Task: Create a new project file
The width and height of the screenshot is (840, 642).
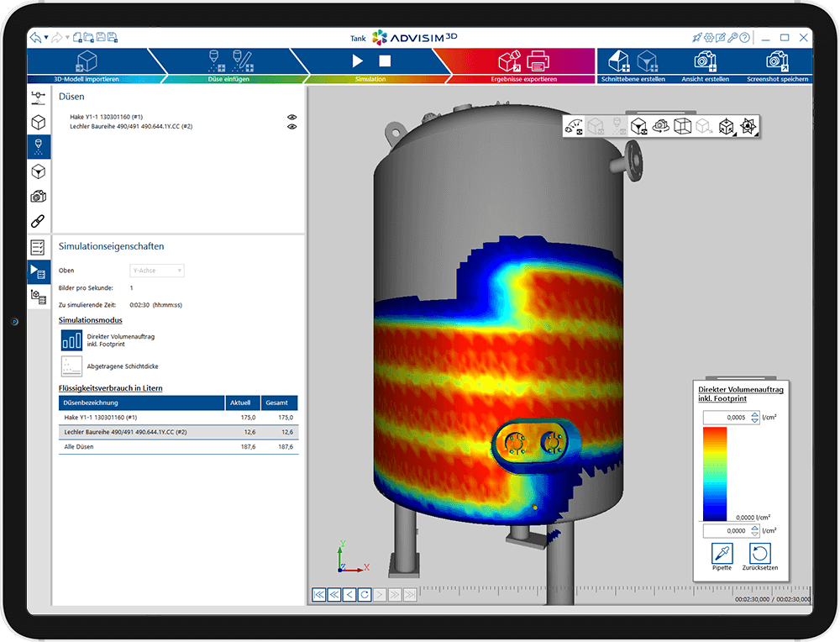Action: (x=77, y=38)
